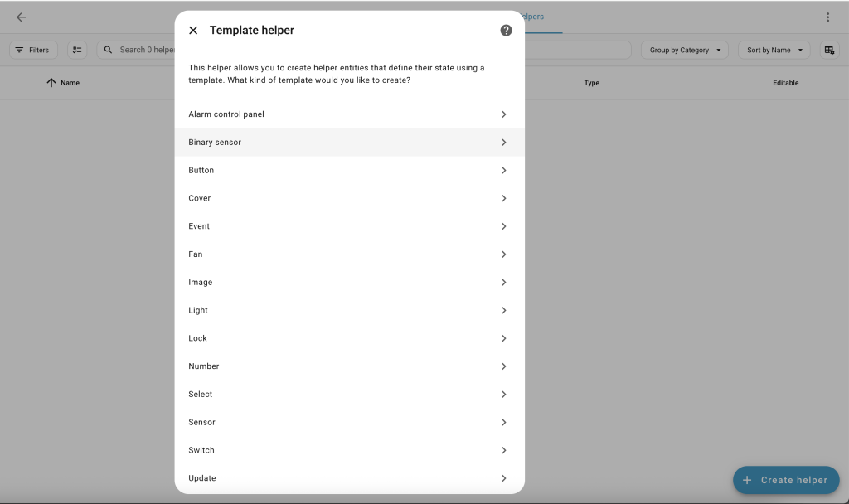Click the table column settings icon
Viewport: 849px width, 504px height.
[x=829, y=50]
